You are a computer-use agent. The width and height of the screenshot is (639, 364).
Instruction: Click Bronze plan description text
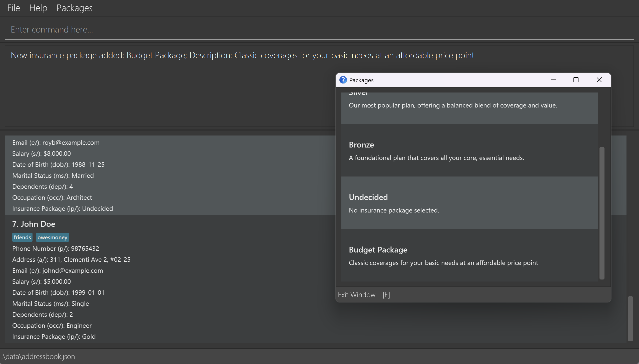(436, 158)
